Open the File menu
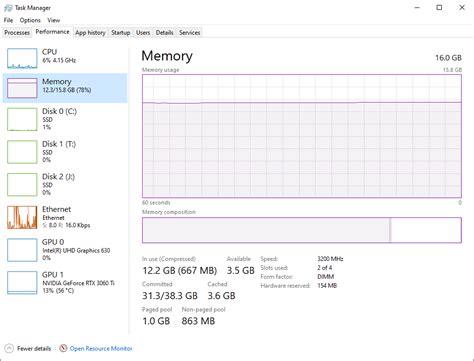The image size is (474, 361). (x=8, y=20)
